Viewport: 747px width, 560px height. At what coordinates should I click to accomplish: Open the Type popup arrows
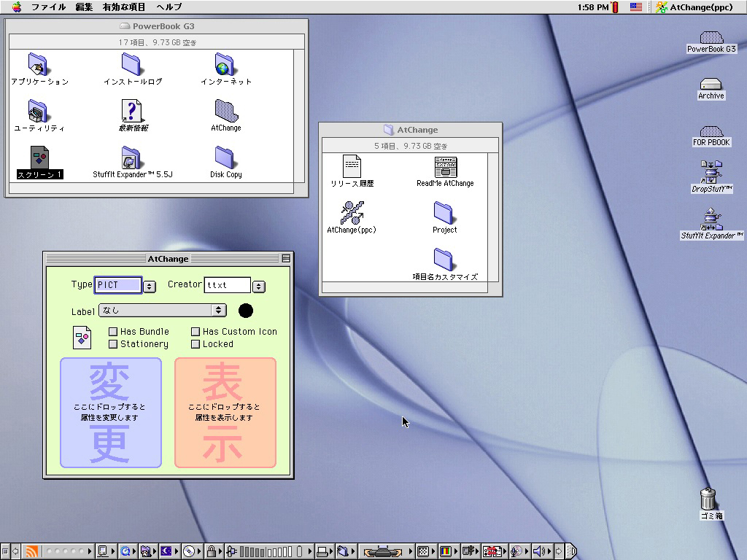150,286
